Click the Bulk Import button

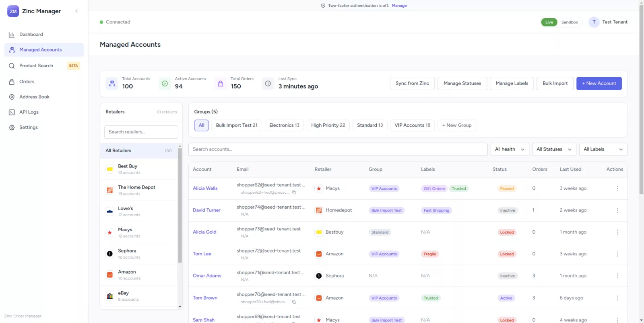click(555, 83)
